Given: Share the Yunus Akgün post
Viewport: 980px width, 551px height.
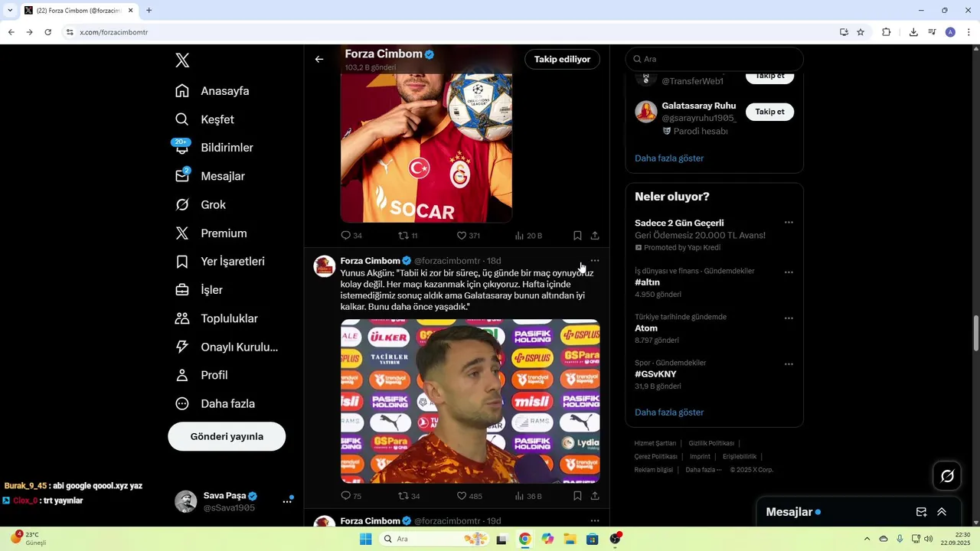Looking at the screenshot, I should [595, 496].
